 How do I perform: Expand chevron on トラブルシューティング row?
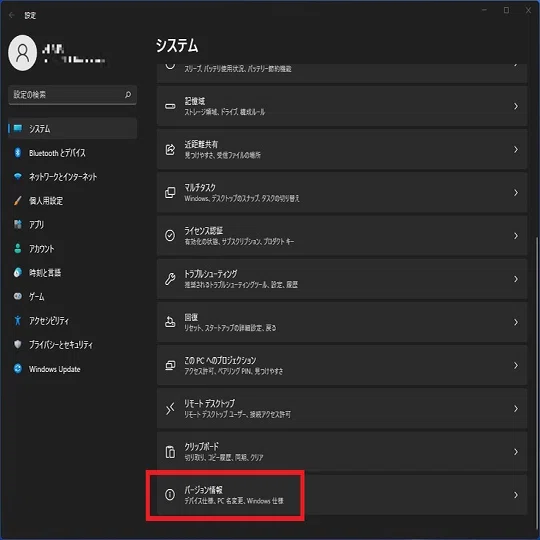(516, 279)
